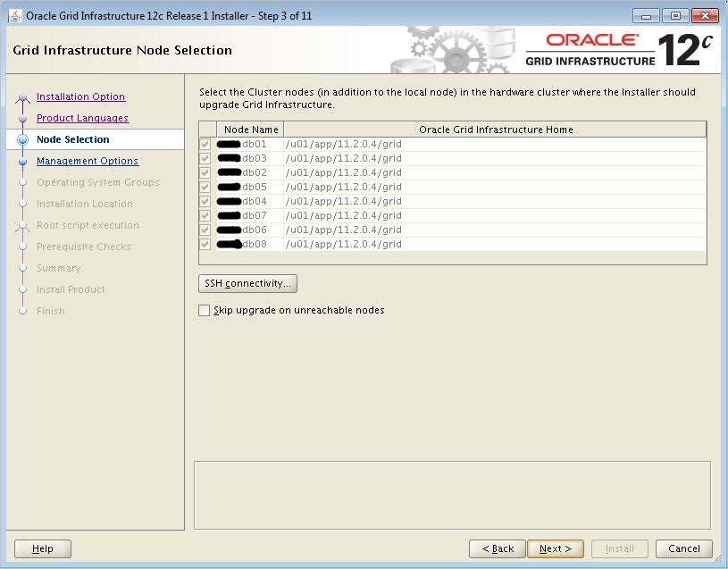Toggle the checkbox for node db01
Screen dimensions: 728x569
pyautogui.click(x=206, y=143)
